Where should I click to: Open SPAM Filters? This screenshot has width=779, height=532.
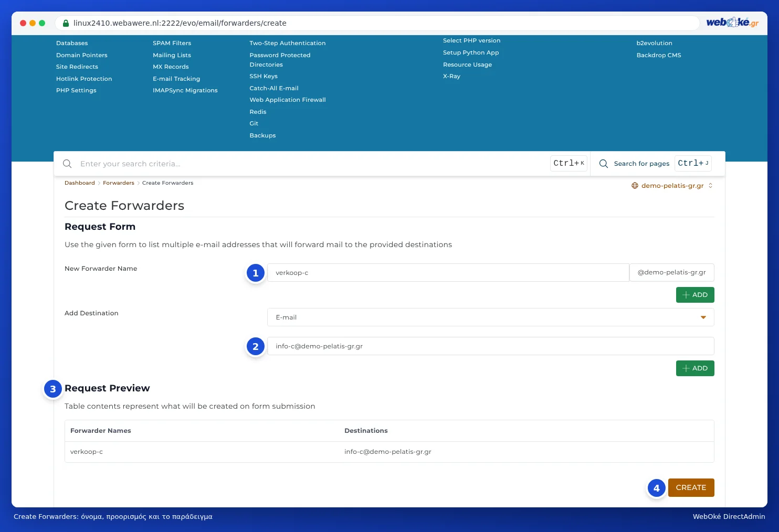pyautogui.click(x=172, y=43)
